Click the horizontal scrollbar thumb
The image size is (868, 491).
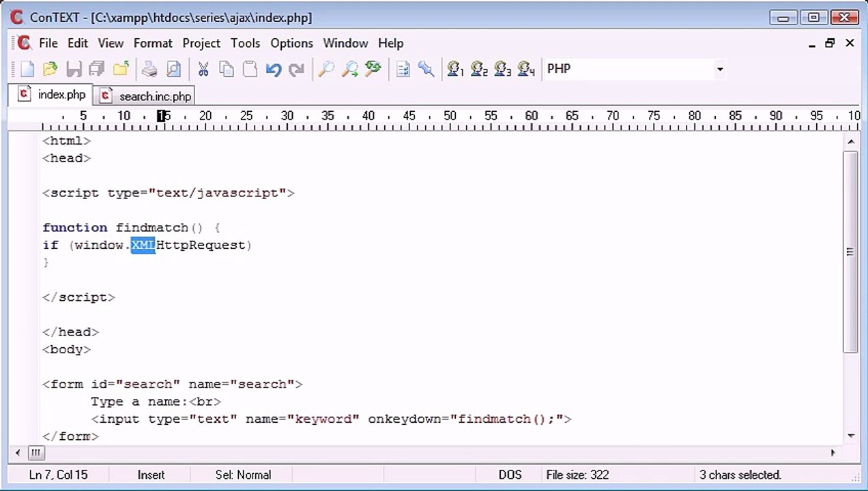click(x=36, y=452)
